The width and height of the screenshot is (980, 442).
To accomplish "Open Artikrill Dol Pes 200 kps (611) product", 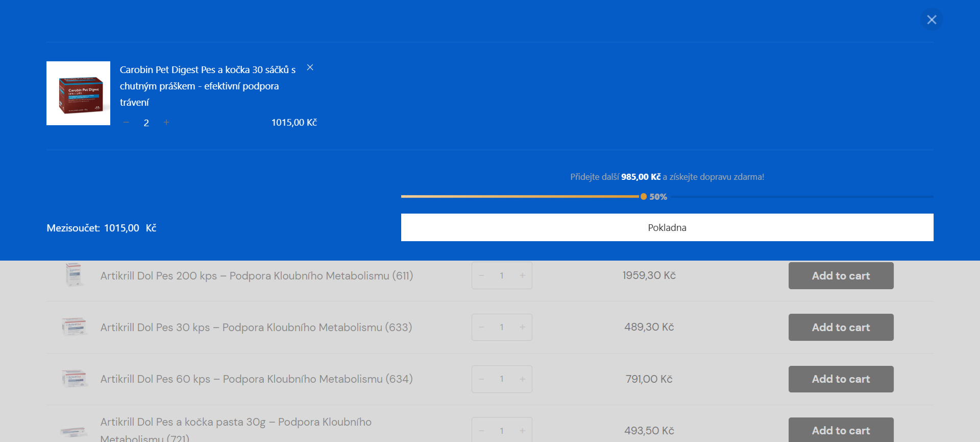I will pos(257,275).
